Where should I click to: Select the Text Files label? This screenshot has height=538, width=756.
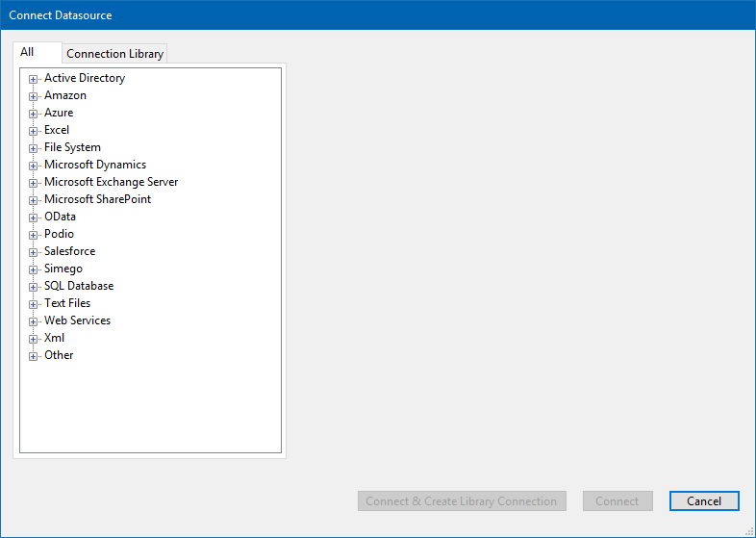(67, 303)
